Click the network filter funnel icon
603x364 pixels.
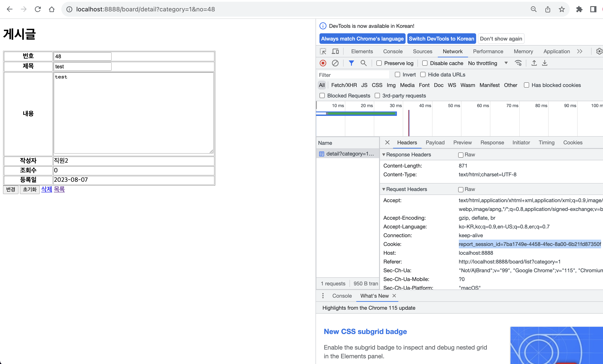pyautogui.click(x=351, y=63)
